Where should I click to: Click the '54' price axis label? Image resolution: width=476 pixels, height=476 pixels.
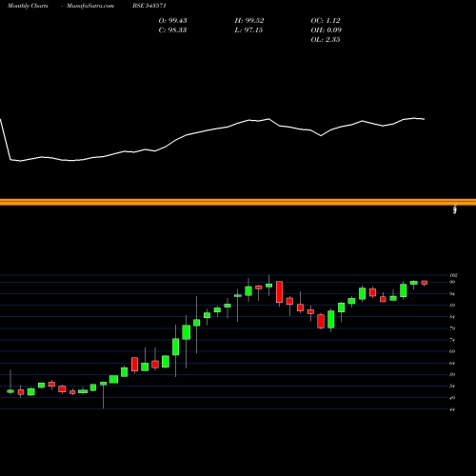(x=452, y=387)
